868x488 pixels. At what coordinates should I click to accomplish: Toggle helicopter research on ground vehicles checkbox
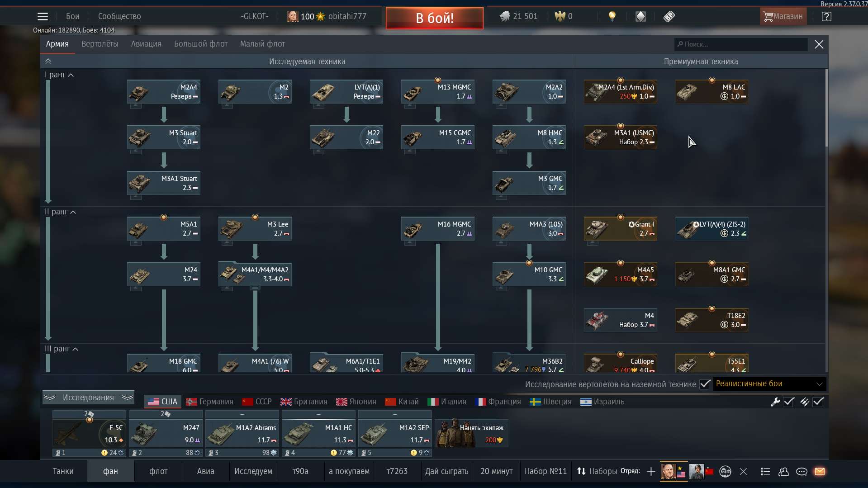(x=705, y=384)
